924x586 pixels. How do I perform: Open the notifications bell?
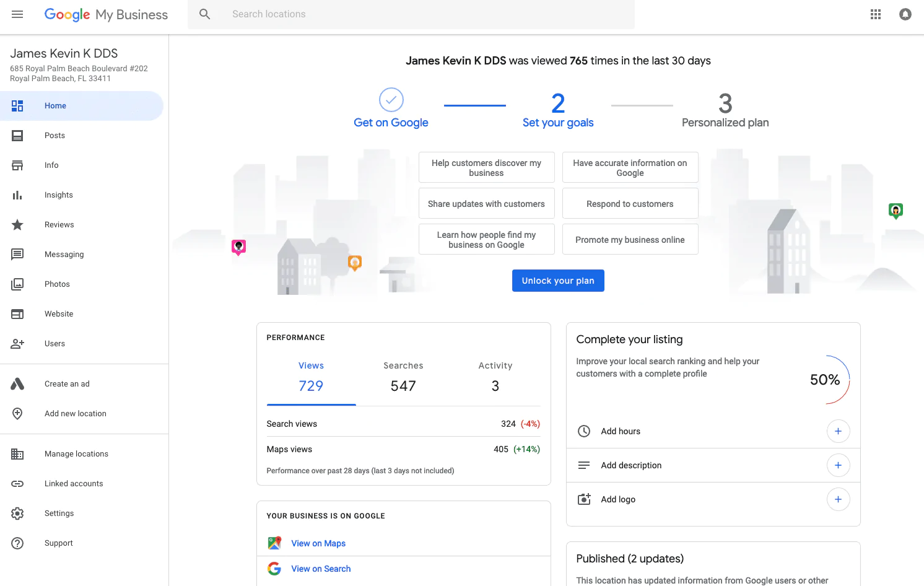[905, 14]
